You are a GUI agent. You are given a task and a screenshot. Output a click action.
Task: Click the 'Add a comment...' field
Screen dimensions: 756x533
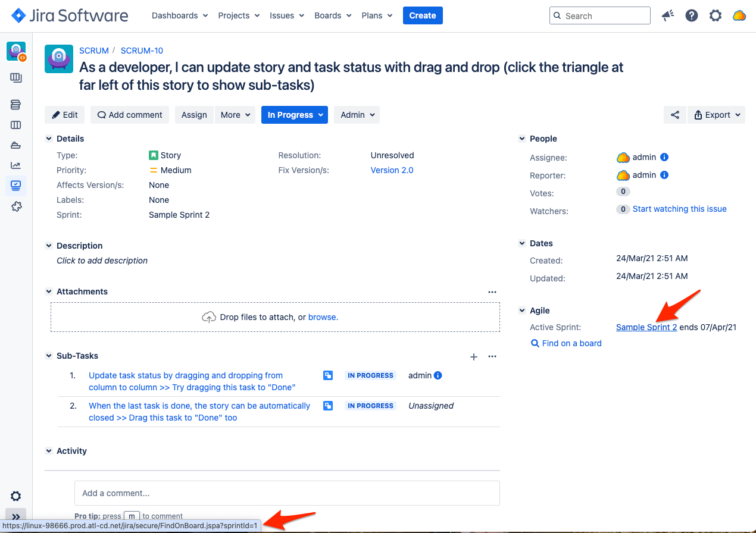pyautogui.click(x=287, y=493)
